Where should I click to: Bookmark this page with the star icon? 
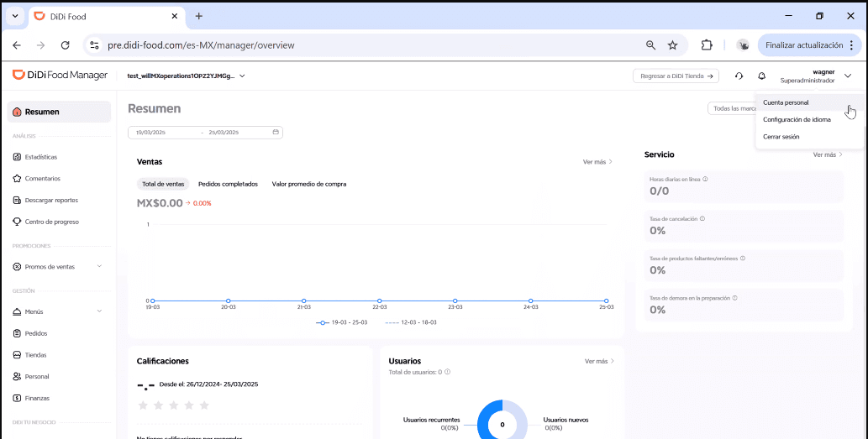[x=672, y=45]
